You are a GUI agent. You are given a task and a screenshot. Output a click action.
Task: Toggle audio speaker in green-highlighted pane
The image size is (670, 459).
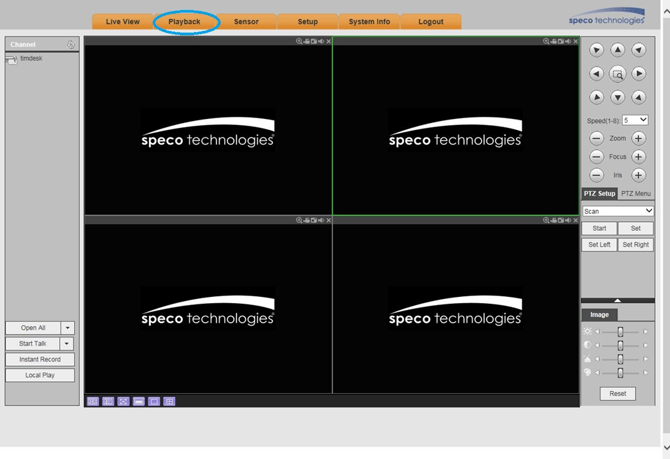point(568,41)
